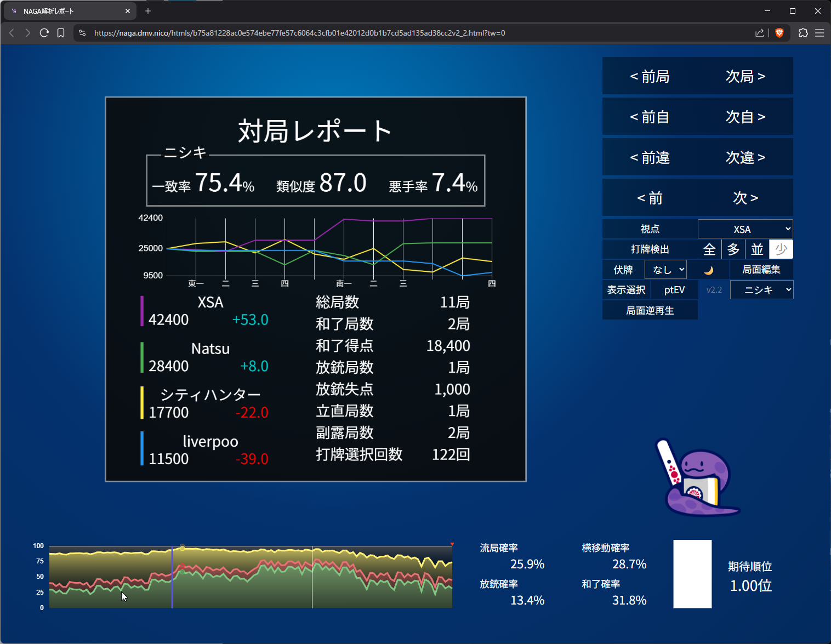Click the share page icon
The height and width of the screenshot is (644, 831).
[x=759, y=33]
